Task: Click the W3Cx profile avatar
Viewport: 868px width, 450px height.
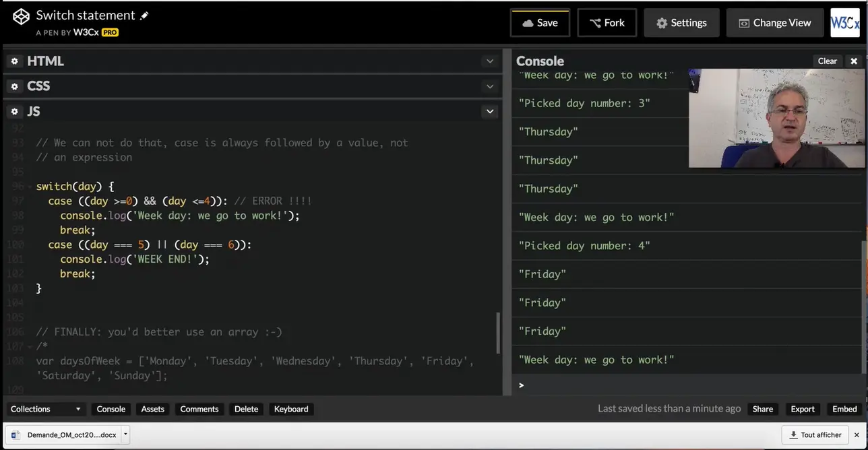Action: point(845,22)
